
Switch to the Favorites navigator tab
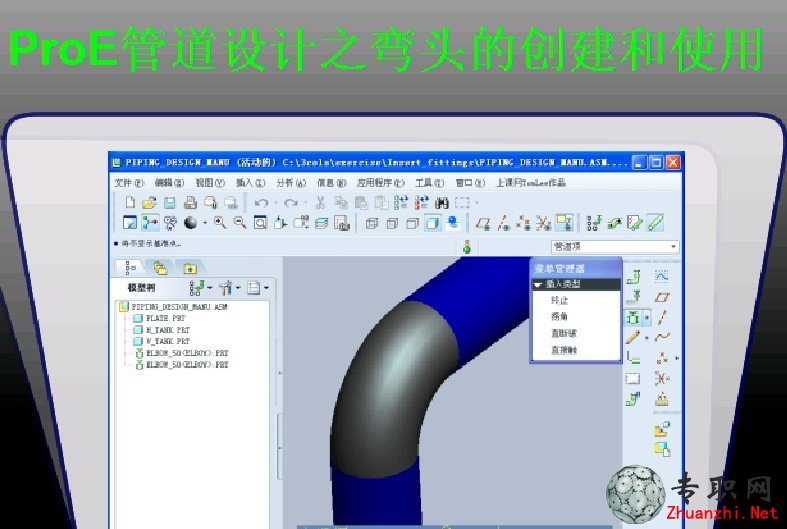point(190,268)
